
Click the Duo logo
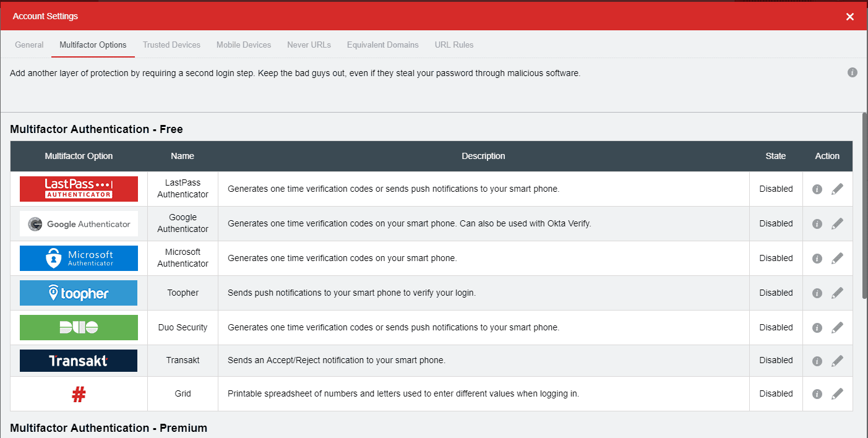coord(79,328)
